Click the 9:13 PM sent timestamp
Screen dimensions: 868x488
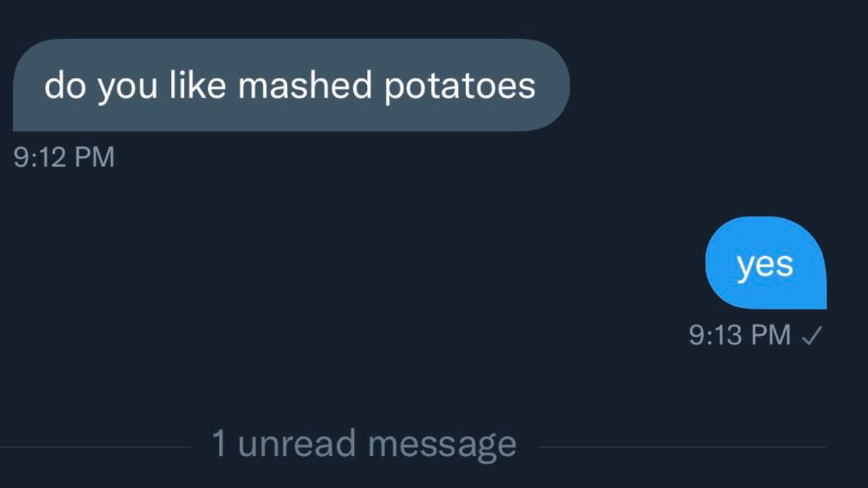pyautogui.click(x=740, y=335)
